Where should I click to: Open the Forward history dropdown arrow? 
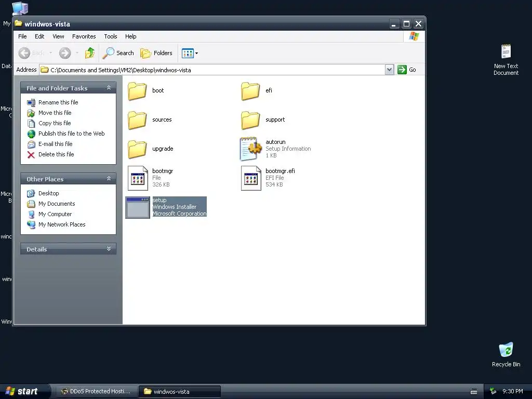[77, 53]
